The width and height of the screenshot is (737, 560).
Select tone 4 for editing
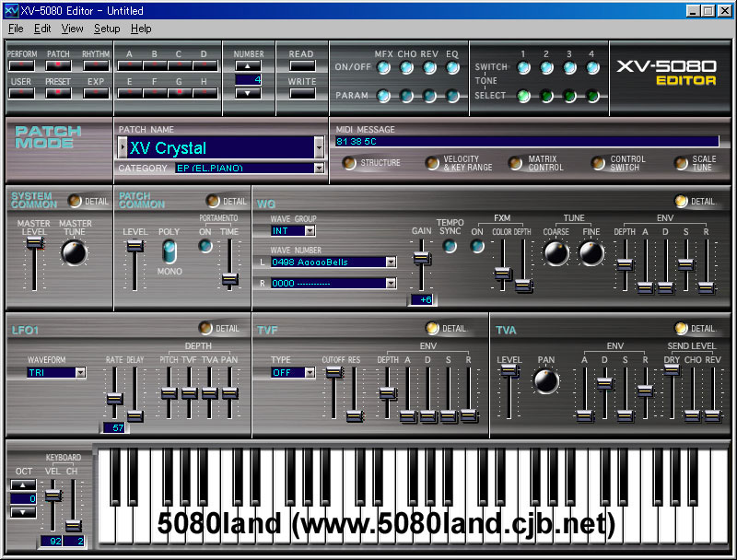tap(592, 96)
